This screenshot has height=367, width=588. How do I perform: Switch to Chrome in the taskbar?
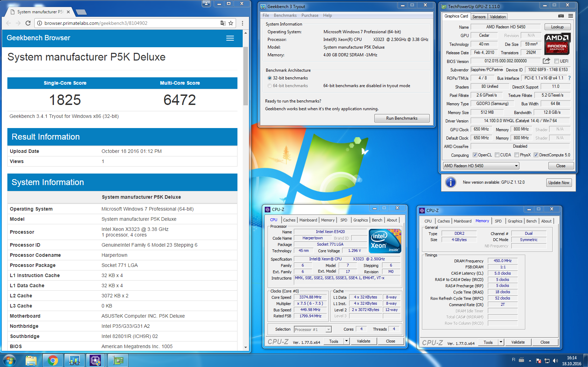coord(53,360)
